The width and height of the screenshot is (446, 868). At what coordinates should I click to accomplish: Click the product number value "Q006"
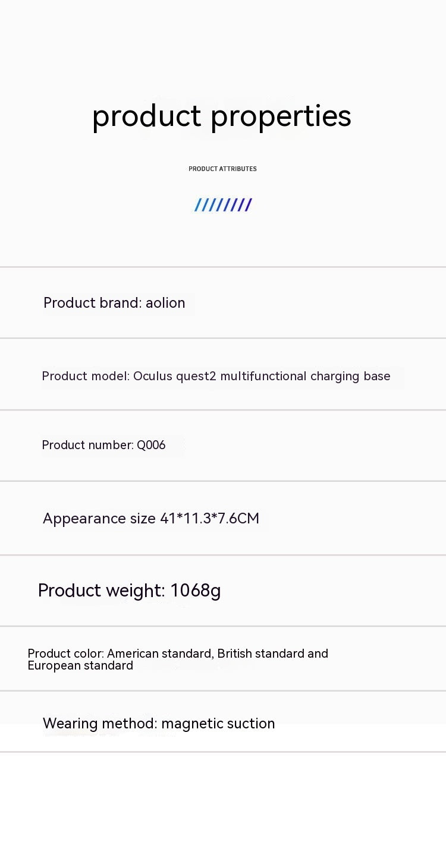point(151,445)
